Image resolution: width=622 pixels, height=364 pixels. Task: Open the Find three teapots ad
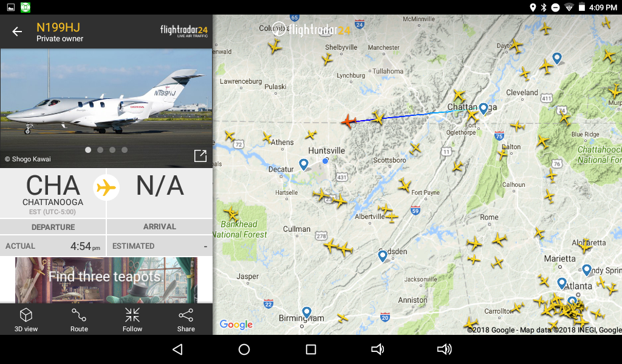(106, 280)
